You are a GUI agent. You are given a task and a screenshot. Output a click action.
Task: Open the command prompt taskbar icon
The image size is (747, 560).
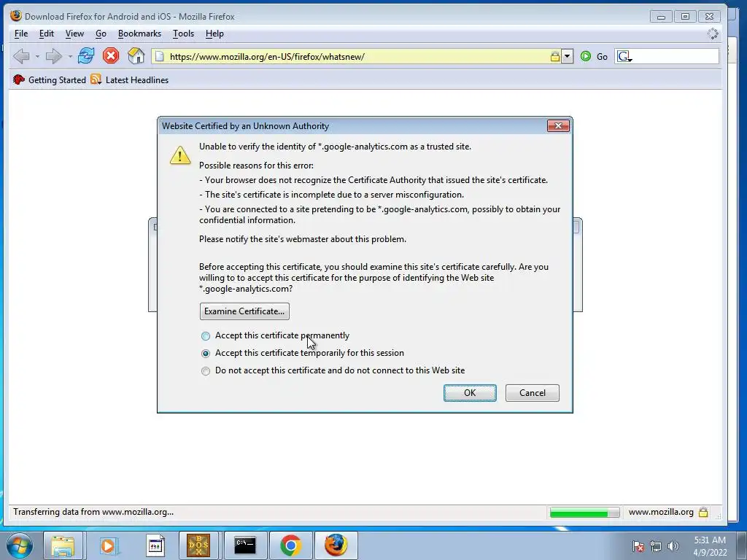pos(244,545)
